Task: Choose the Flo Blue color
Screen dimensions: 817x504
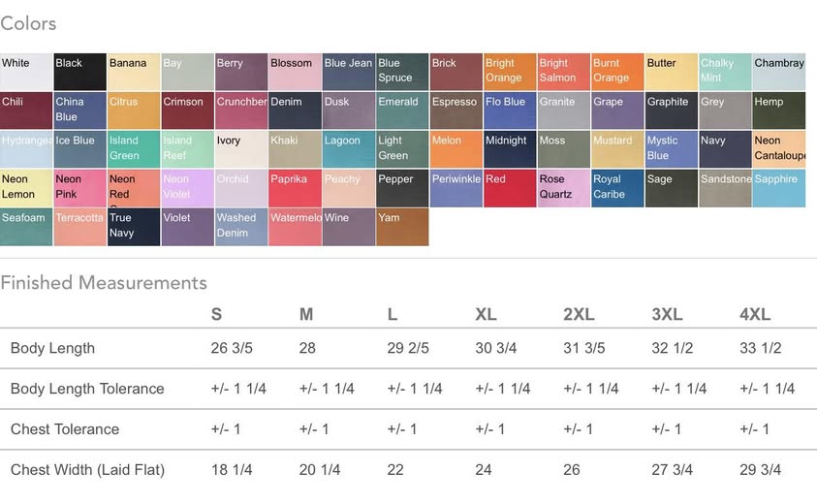Action: coord(509,110)
